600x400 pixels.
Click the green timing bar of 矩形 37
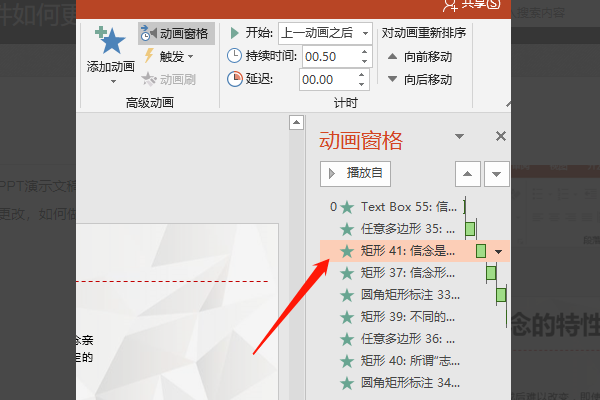click(491, 273)
